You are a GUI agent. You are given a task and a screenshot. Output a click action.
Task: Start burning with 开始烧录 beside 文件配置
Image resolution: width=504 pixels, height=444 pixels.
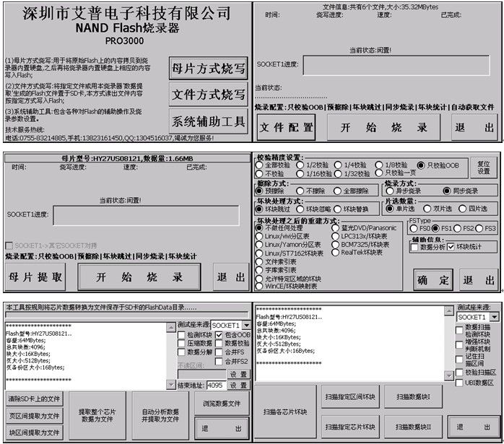point(383,127)
